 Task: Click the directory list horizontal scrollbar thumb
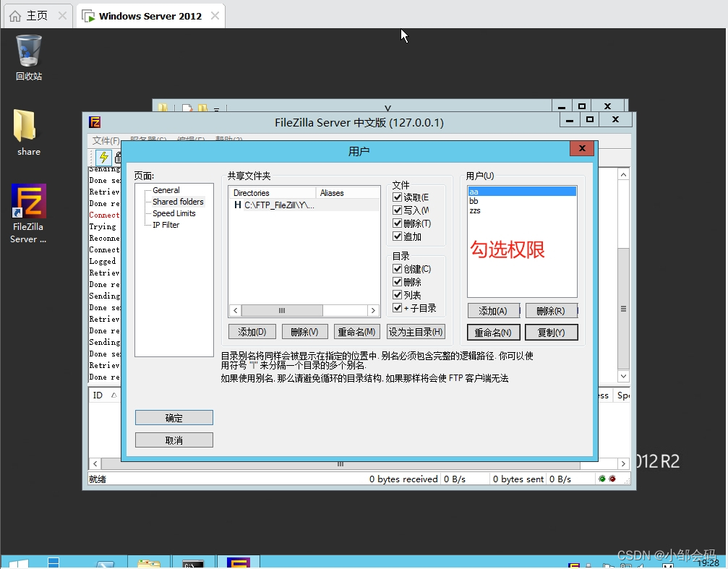pyautogui.click(x=282, y=310)
